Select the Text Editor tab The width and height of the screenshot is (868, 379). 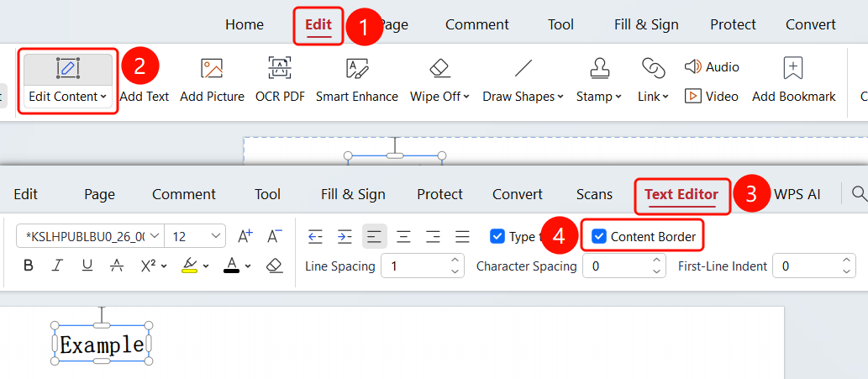[681, 194]
